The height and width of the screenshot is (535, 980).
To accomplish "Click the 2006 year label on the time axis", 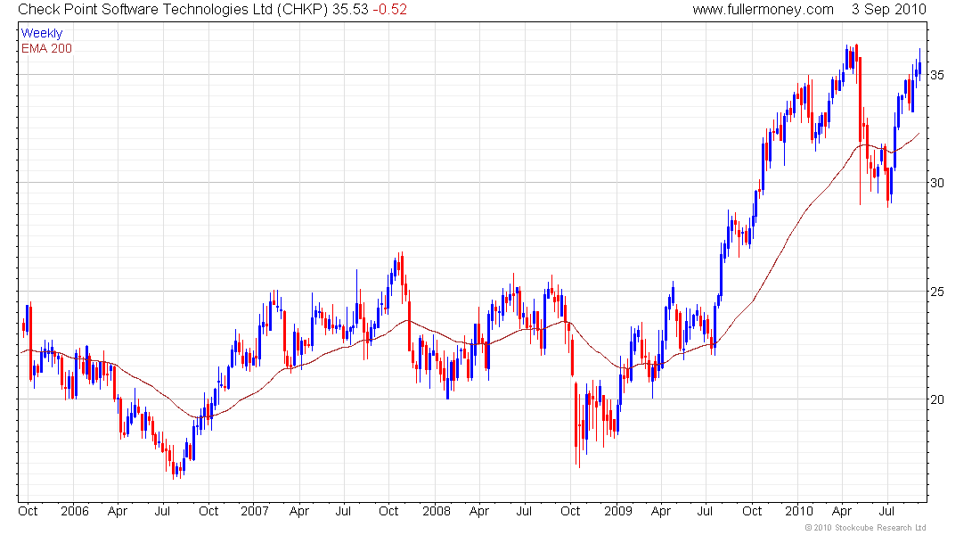I will click(75, 511).
